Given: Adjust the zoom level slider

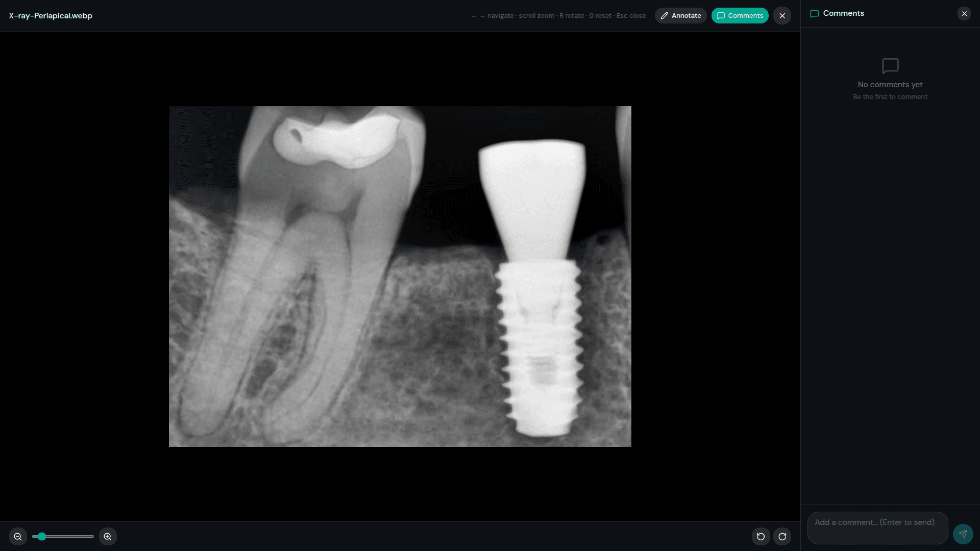Looking at the screenshot, I should (63, 536).
